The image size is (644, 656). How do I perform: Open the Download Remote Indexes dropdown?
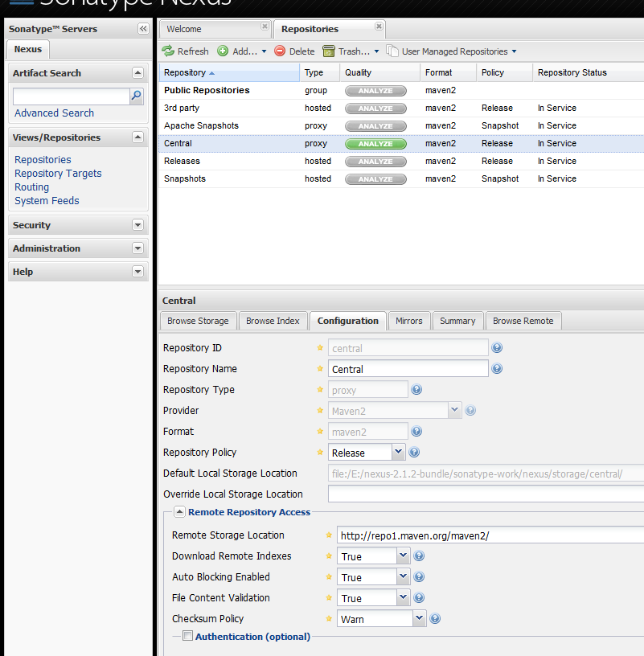[x=403, y=556]
